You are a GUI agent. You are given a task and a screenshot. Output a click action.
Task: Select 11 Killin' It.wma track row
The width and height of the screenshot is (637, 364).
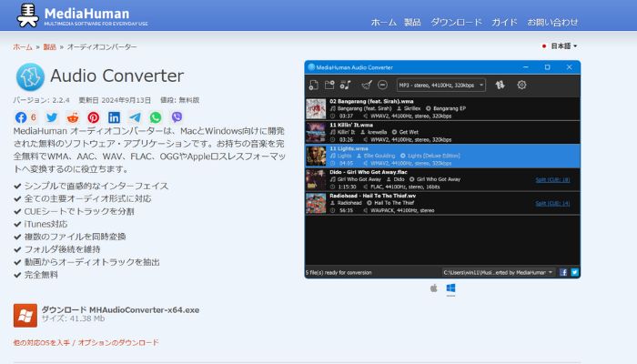pyautogui.click(x=442, y=132)
